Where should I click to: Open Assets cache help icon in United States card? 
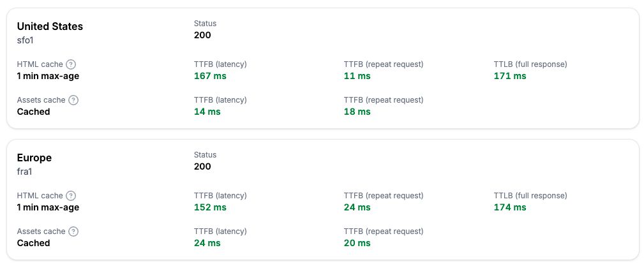pos(73,100)
